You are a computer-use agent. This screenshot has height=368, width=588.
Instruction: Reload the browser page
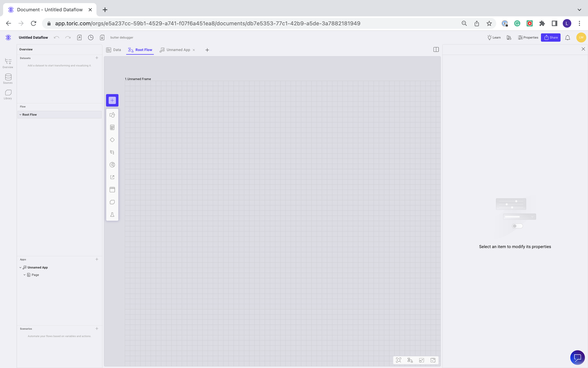click(33, 23)
